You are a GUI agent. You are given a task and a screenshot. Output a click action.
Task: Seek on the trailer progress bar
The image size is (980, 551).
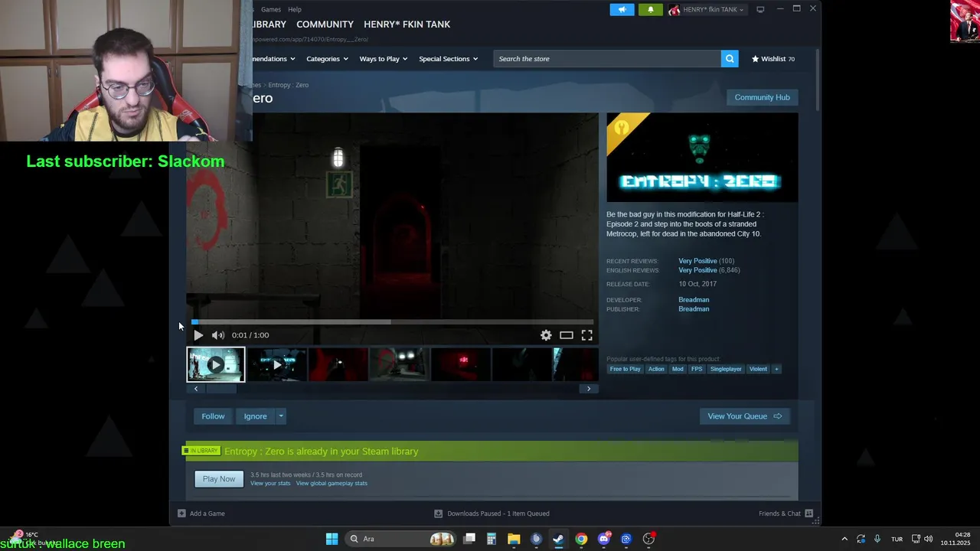tap(392, 322)
